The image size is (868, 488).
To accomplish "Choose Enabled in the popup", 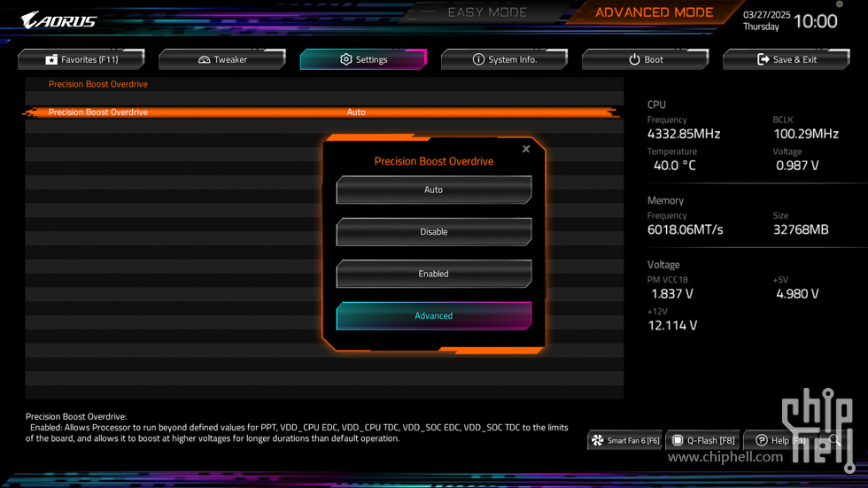I will [x=433, y=274].
